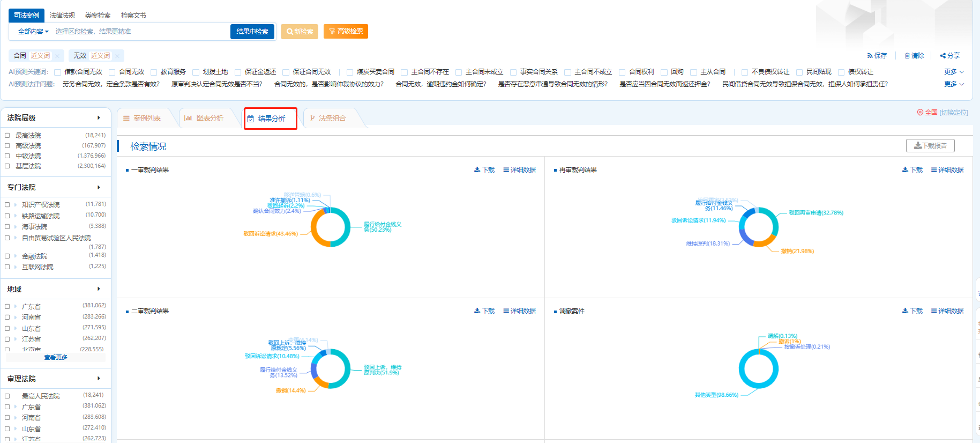
Task: Click the 下载报告 button
Action: [930, 146]
